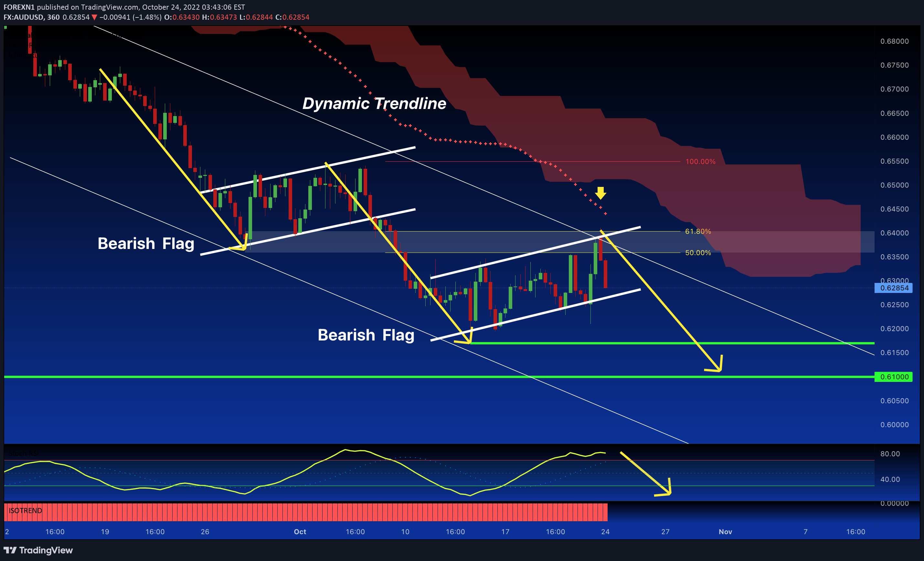Click the 100.00% Fibonacci level label
The height and width of the screenshot is (561, 924).
pos(700,162)
